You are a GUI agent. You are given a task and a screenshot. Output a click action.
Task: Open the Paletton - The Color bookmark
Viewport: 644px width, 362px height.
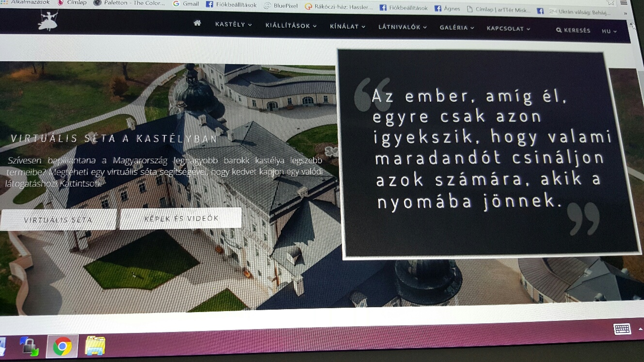[130, 3]
